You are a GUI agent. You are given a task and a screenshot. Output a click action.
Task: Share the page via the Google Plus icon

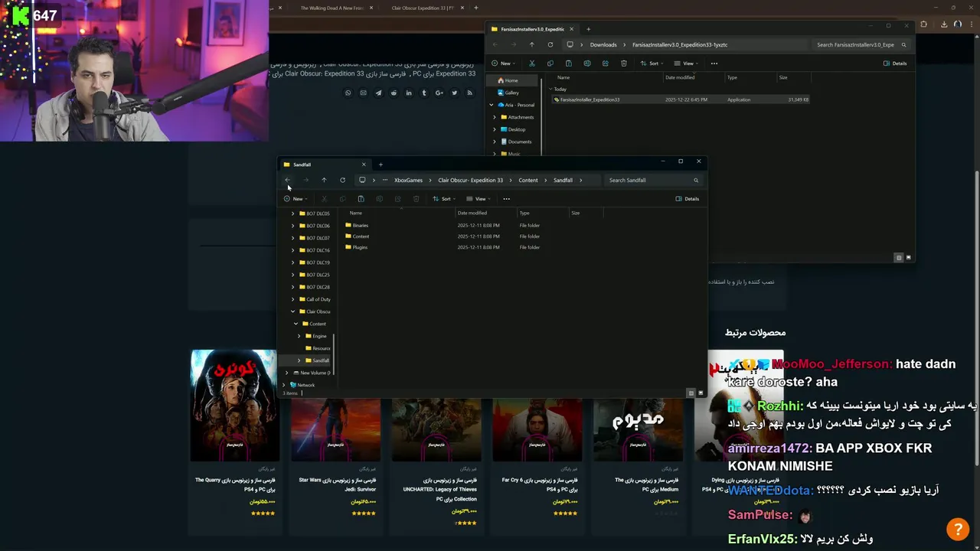pos(439,93)
